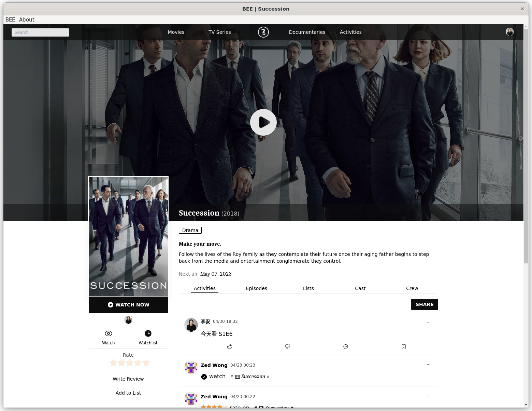Rate Succession one star

113,363
